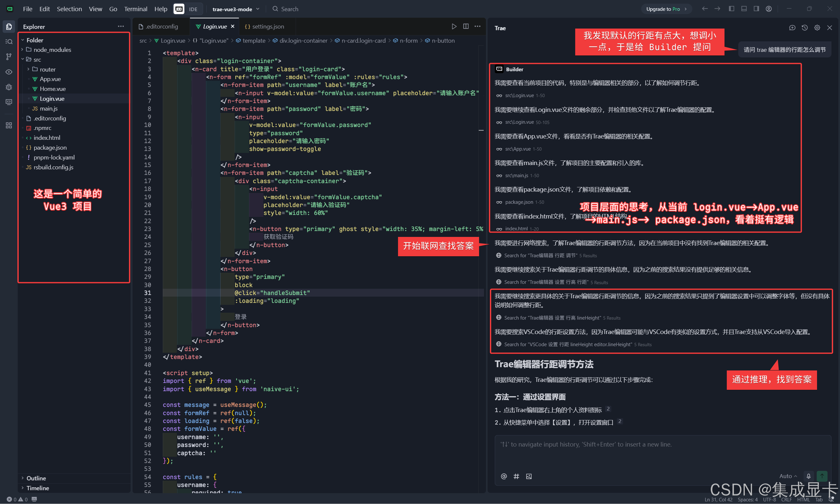Close the Trae chat panel
The height and width of the screenshot is (504, 840).
829,28
